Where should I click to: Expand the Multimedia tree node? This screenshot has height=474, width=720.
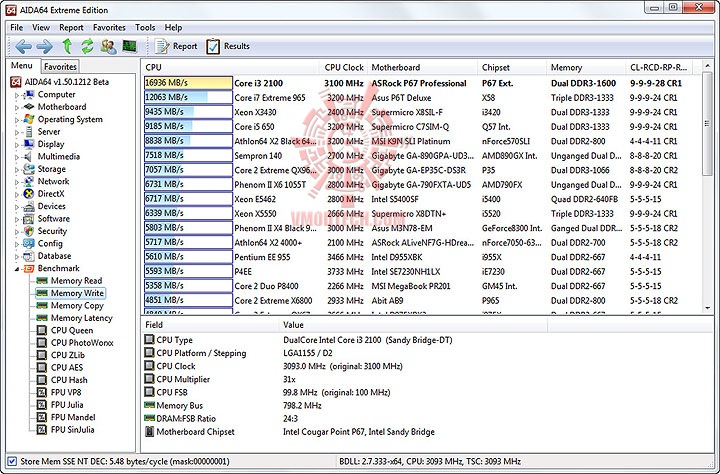17,157
